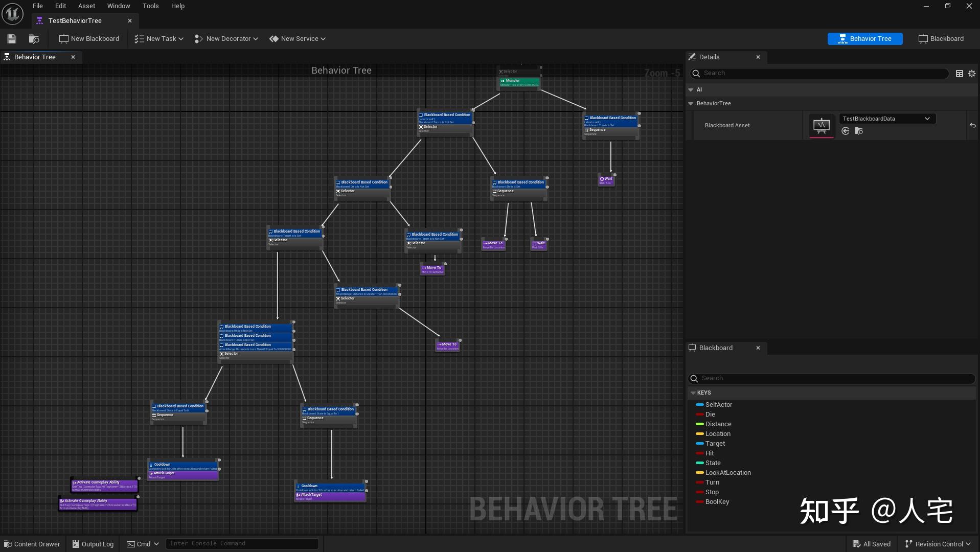Click the Save asset icon
980x552 pixels.
tap(12, 39)
